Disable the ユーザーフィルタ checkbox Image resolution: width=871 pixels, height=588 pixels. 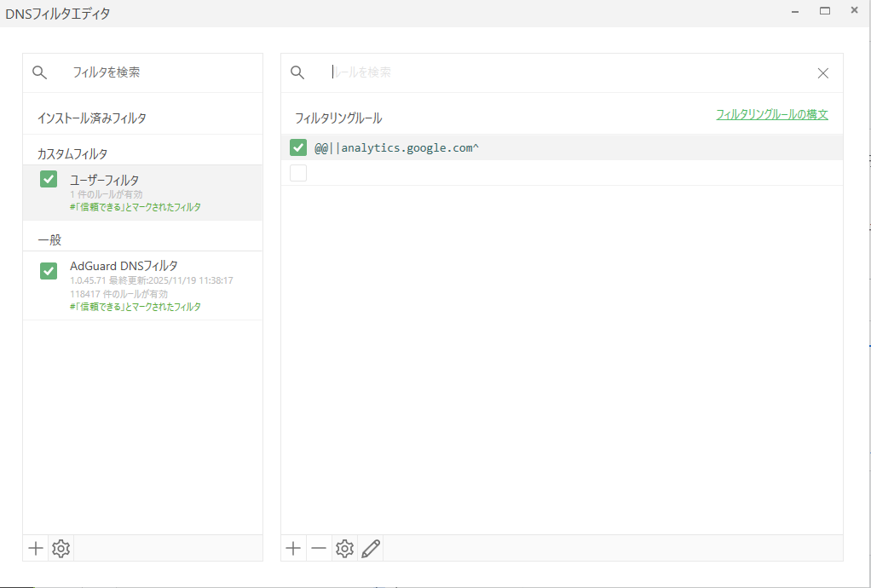pos(49,179)
